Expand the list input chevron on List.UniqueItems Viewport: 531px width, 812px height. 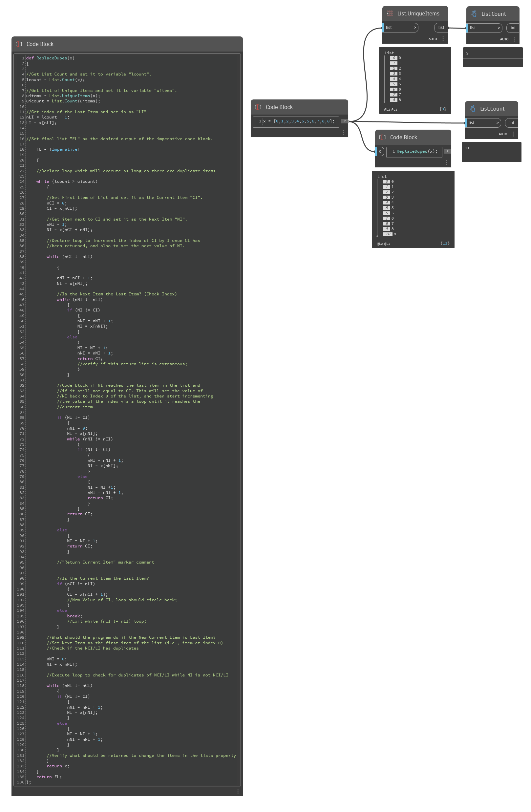(x=415, y=28)
